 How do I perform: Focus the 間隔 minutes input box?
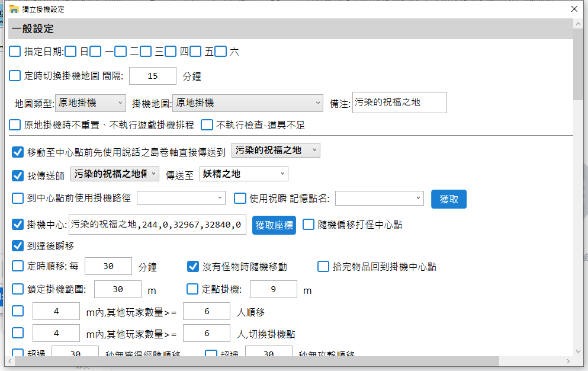click(x=152, y=76)
